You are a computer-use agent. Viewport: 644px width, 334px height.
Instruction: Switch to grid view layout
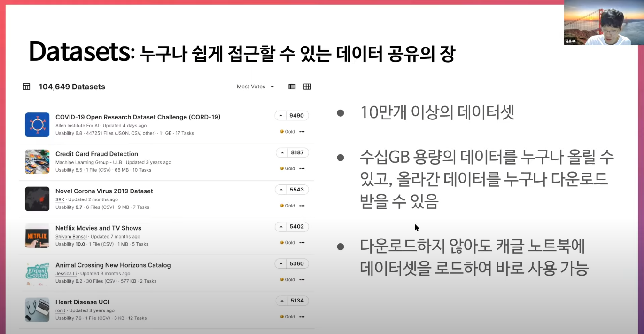307,87
